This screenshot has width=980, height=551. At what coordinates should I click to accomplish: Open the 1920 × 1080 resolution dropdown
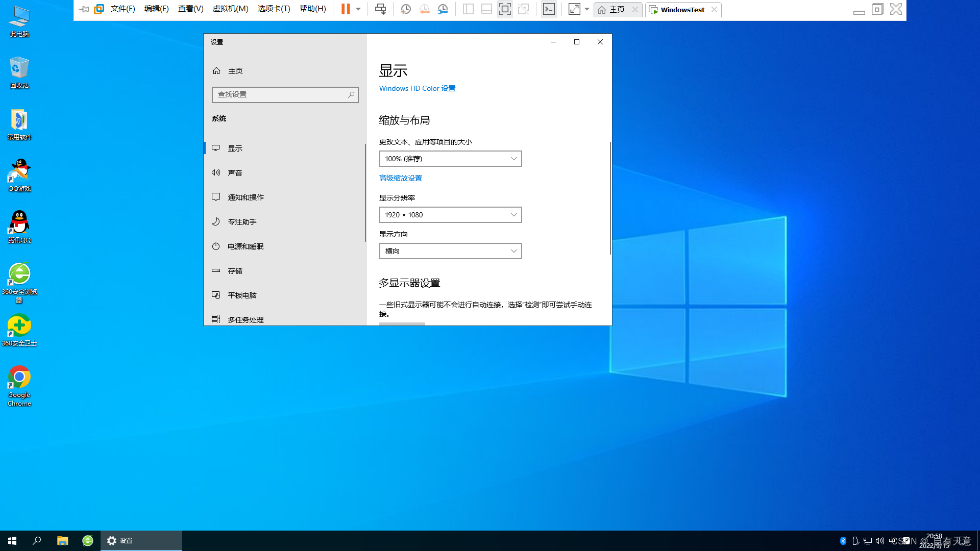(x=450, y=215)
